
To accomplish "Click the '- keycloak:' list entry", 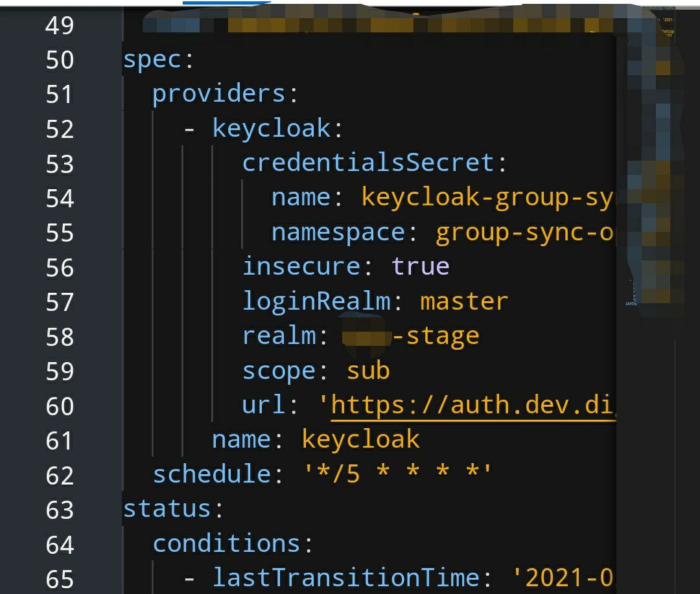I will point(263,128).
